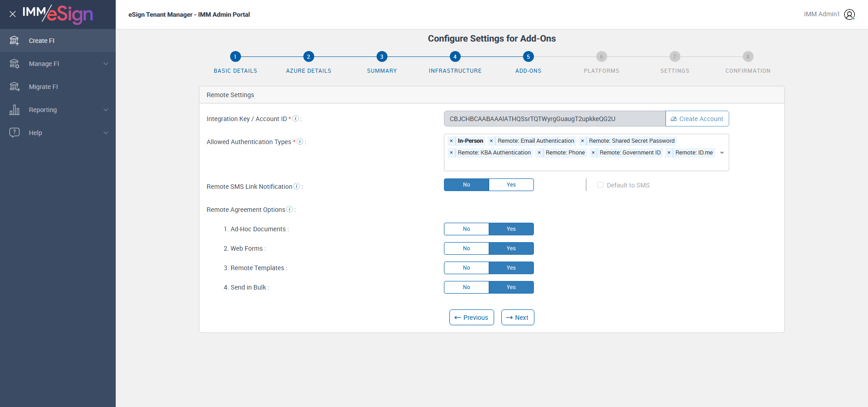Select step 5 Add-Ons in the wizard
This screenshot has width=868, height=407.
click(x=528, y=56)
